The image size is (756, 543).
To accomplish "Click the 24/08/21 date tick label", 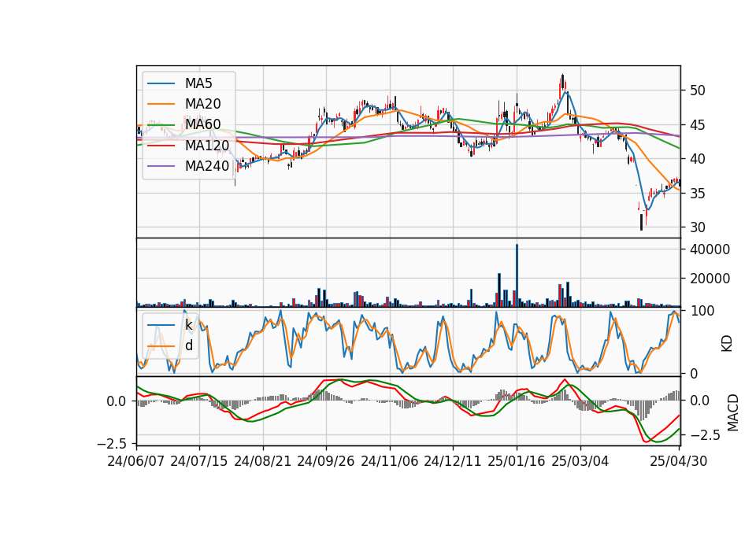I will click(x=263, y=461).
